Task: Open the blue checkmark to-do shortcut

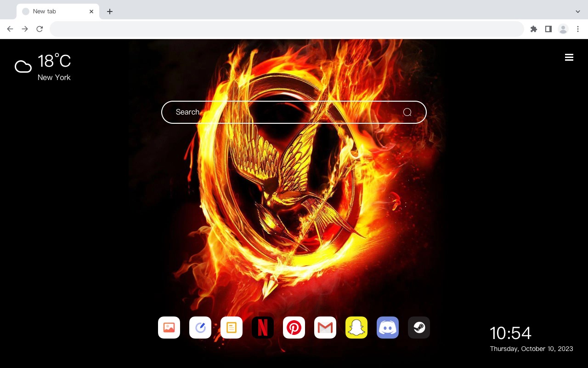Action: 200,328
